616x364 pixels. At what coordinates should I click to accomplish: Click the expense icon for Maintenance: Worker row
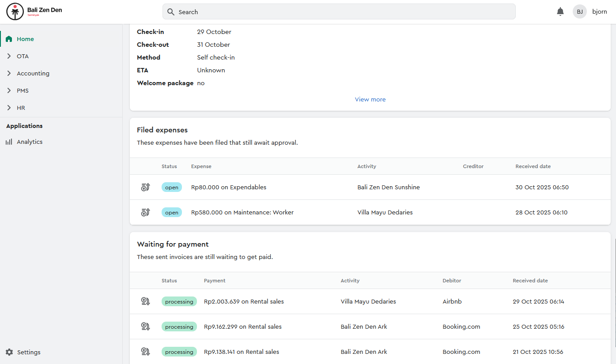(x=146, y=212)
